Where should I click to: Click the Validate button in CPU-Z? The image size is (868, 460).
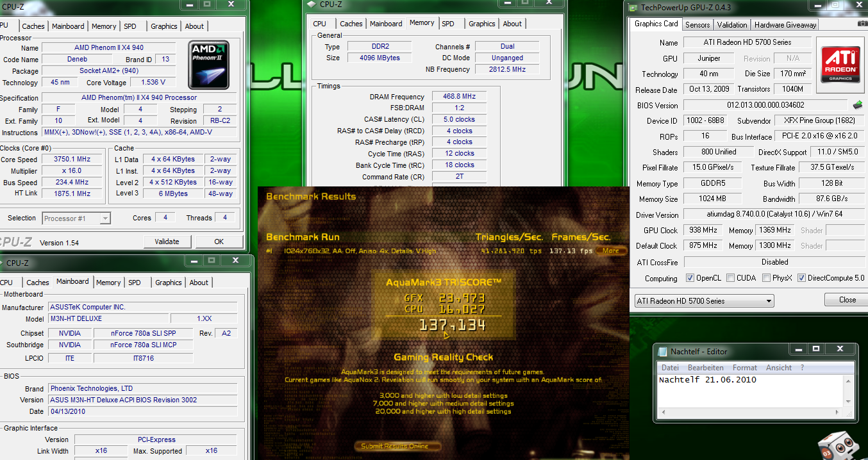(167, 242)
